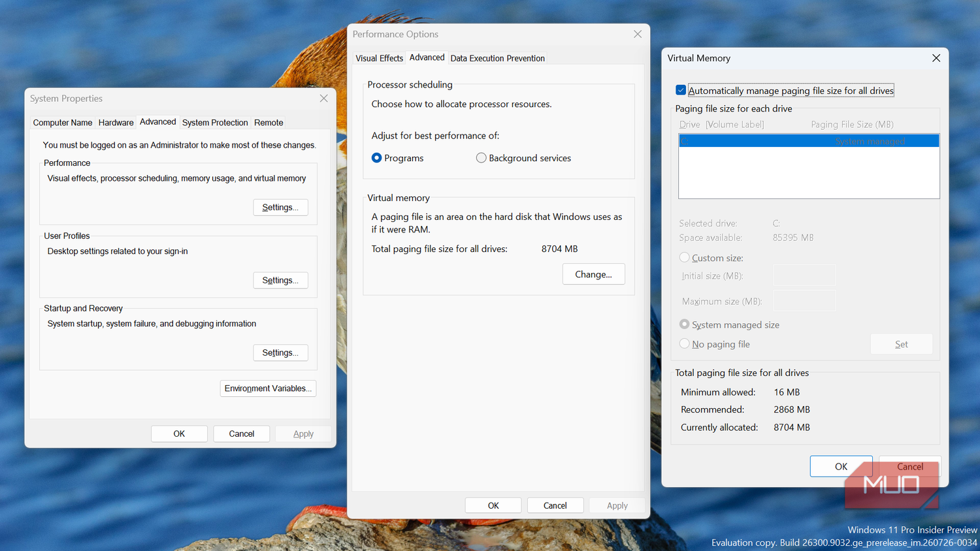Open the Data Execution Prevention tab
The height and width of the screenshot is (551, 980).
pos(497,58)
